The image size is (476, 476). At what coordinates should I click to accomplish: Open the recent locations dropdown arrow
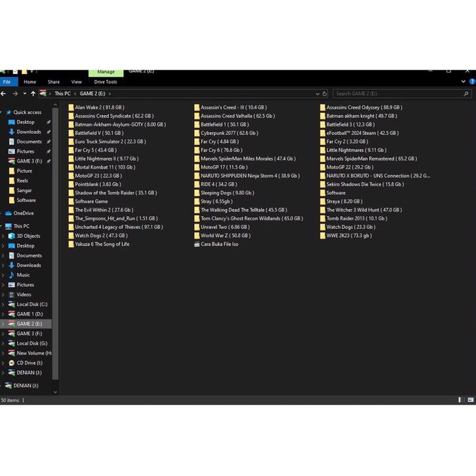(x=25, y=94)
